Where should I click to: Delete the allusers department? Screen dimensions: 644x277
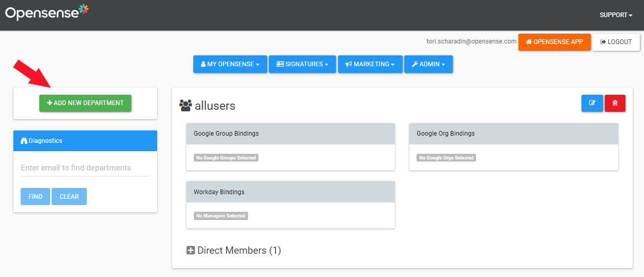pyautogui.click(x=615, y=103)
